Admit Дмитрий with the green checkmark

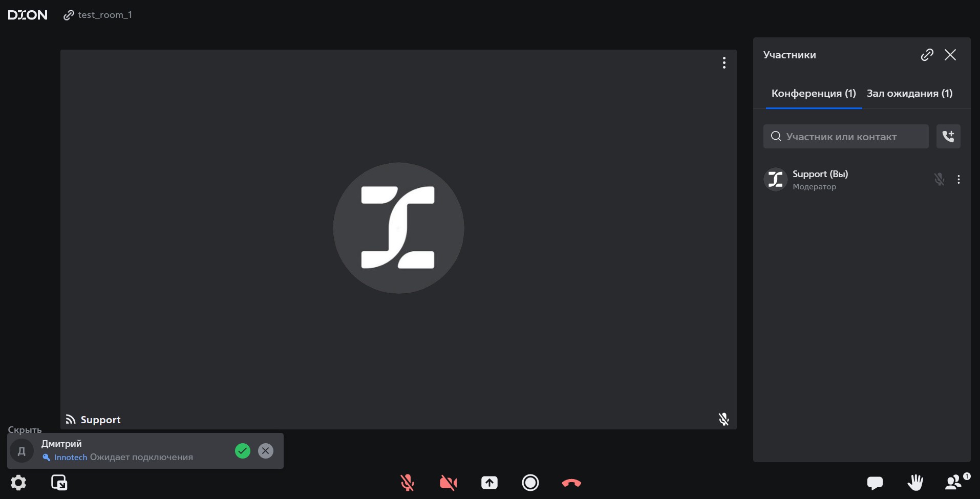click(243, 451)
